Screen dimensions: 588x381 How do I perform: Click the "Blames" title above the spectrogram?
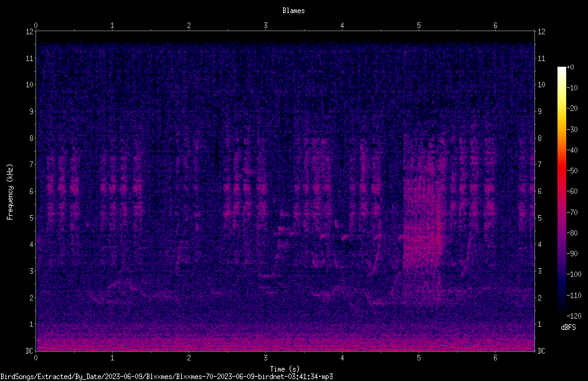point(293,11)
